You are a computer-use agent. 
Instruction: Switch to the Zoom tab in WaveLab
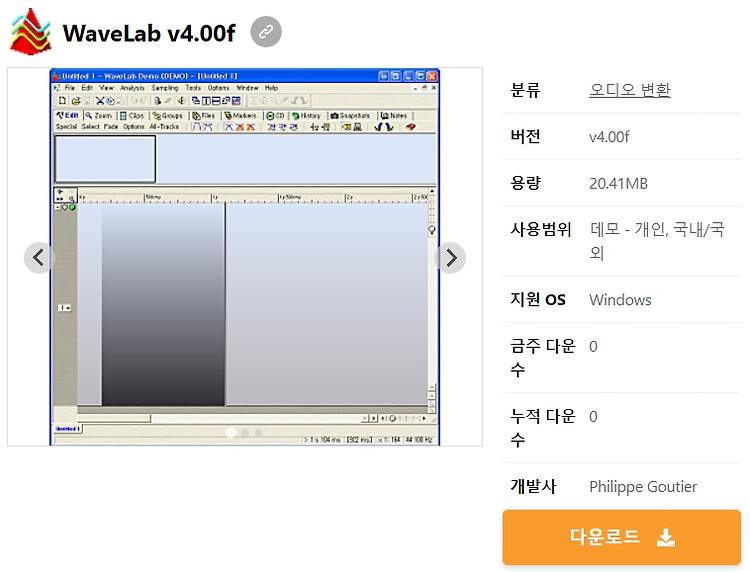click(x=99, y=116)
